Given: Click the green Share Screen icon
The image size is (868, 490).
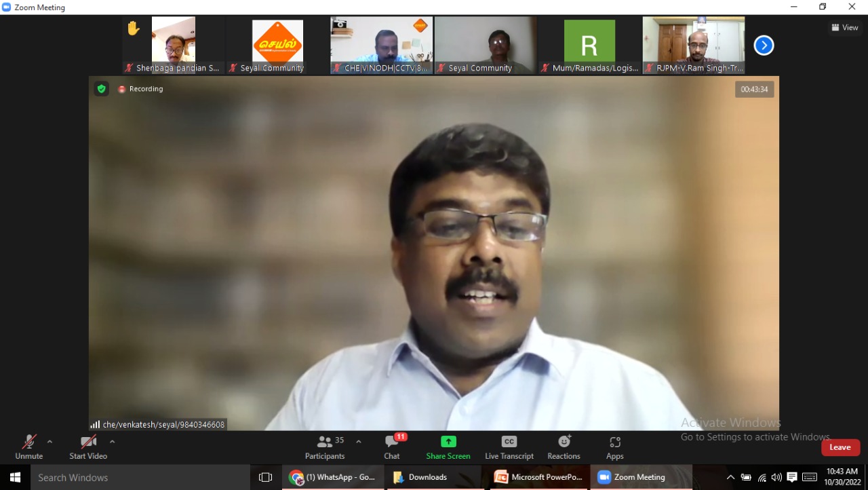Looking at the screenshot, I should click(x=448, y=442).
